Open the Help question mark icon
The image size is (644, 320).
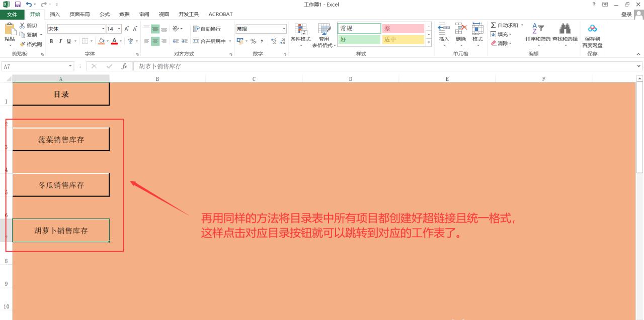[595, 5]
